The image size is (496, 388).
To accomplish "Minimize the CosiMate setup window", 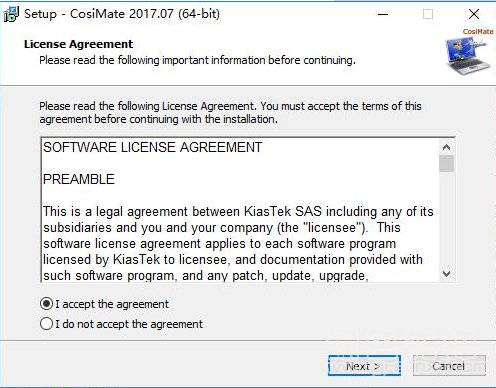I will tap(383, 14).
